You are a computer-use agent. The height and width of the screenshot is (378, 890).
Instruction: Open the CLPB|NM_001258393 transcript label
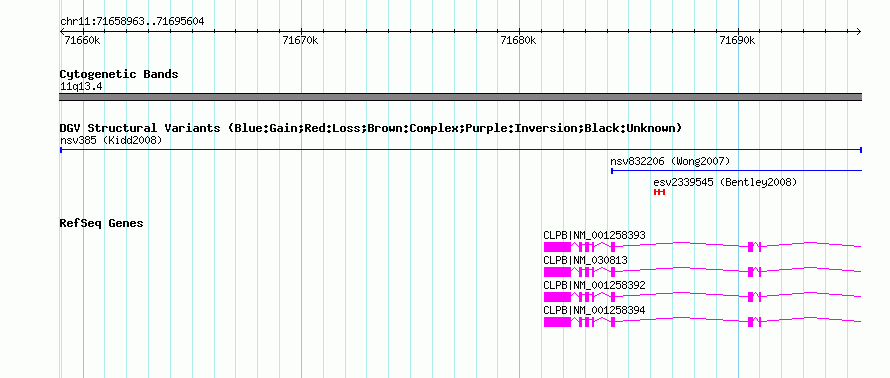(x=594, y=235)
